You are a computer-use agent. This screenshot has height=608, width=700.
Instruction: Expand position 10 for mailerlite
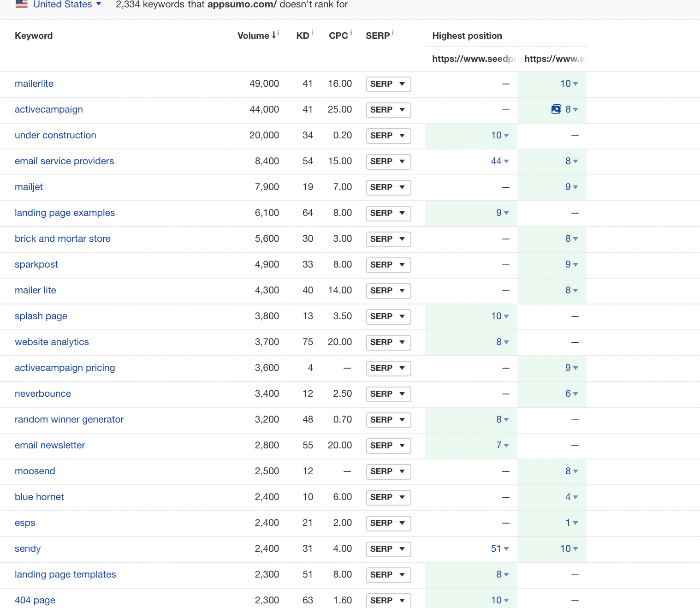pyautogui.click(x=569, y=83)
